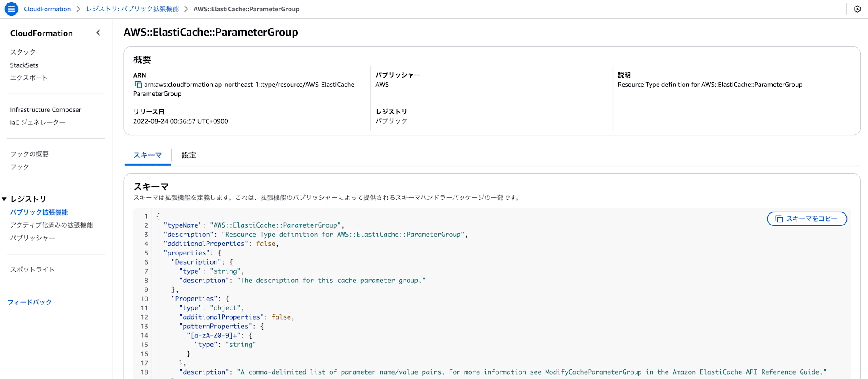Open the hamburger navigation menu
The height and width of the screenshot is (379, 868).
pyautogui.click(x=11, y=9)
